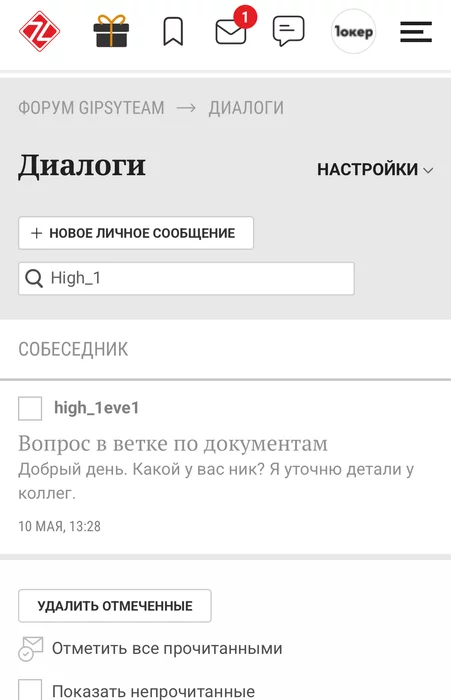The image size is (451, 700).
Task: Open the Joker profile avatar
Action: (353, 31)
